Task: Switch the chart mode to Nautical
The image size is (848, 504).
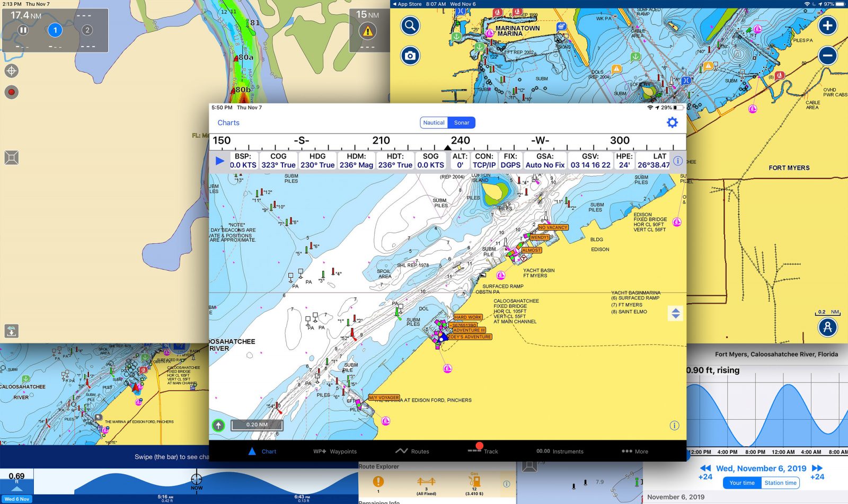Action: (434, 122)
